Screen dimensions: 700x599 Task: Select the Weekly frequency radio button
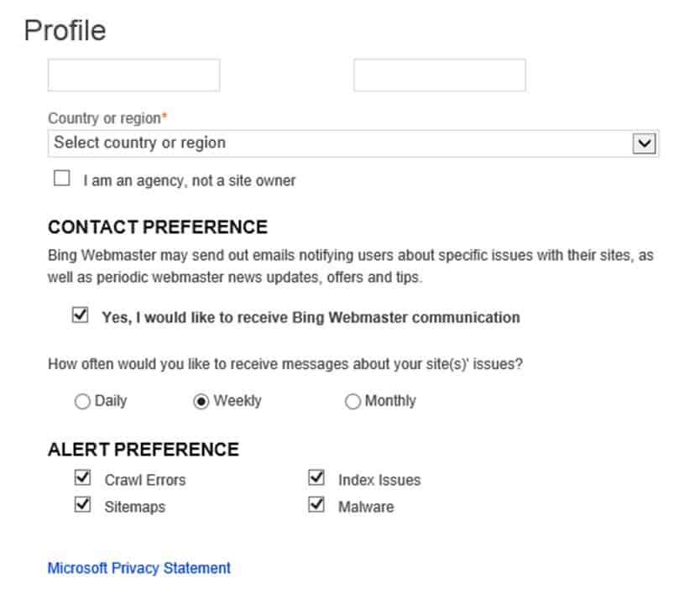click(201, 401)
